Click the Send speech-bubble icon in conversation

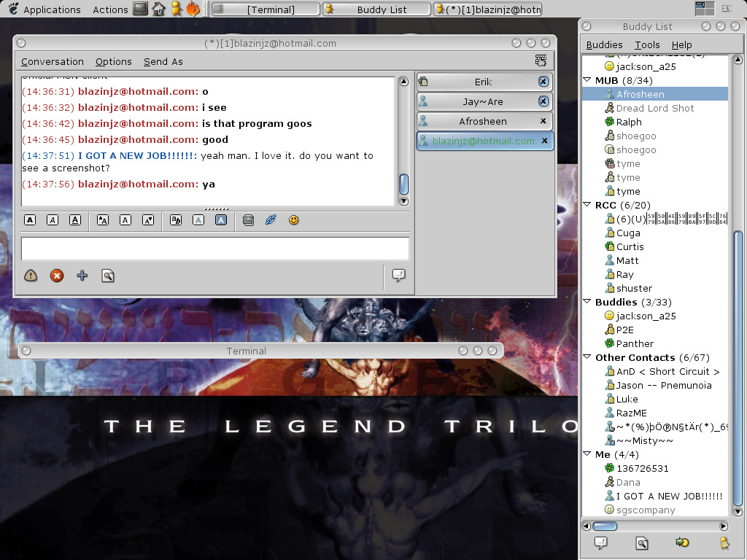(x=399, y=275)
